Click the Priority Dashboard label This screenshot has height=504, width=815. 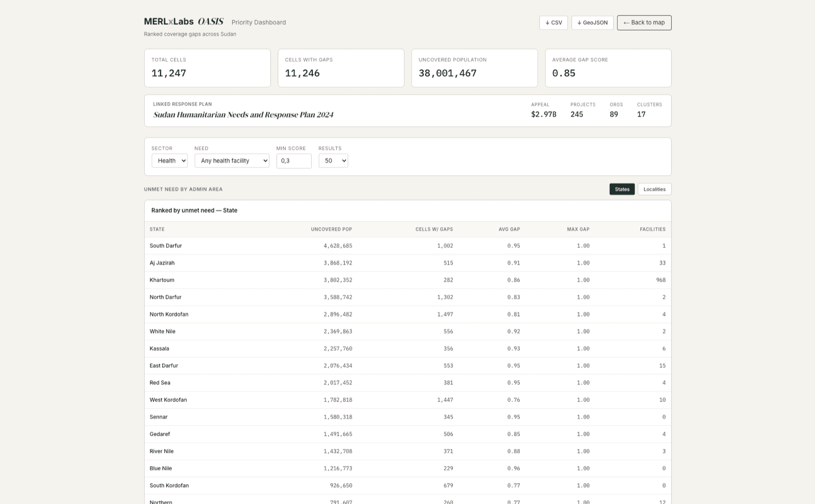tap(259, 22)
